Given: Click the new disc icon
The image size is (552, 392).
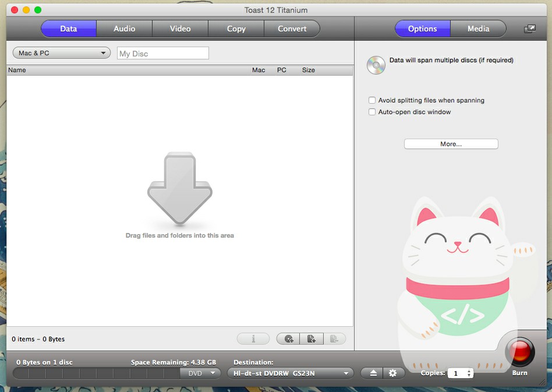Looking at the screenshot, I should (x=288, y=339).
